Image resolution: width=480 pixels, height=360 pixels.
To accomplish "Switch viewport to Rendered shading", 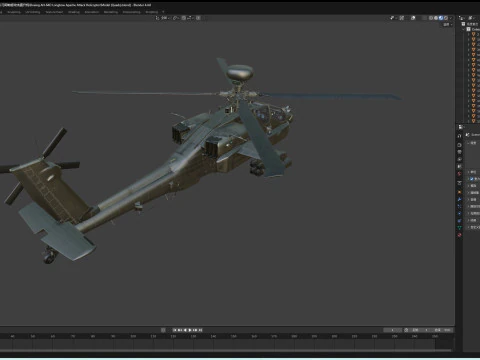I will (446, 18).
